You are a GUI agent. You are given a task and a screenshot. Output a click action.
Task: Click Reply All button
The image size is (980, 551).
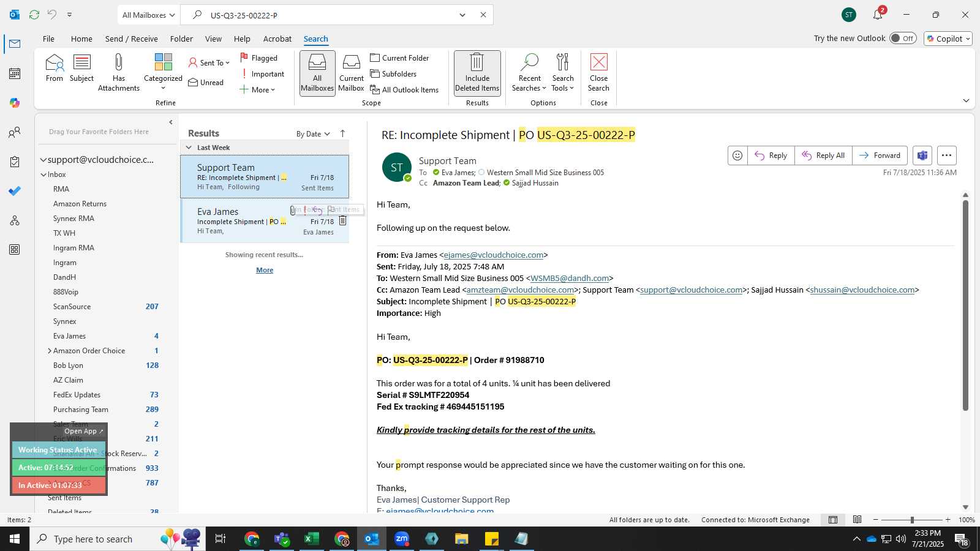pos(823,156)
